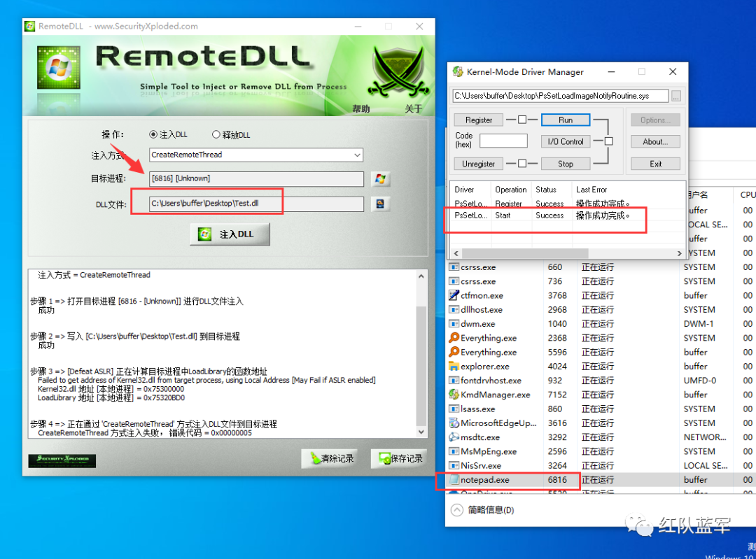Click the Exit button in driver manager

click(655, 164)
